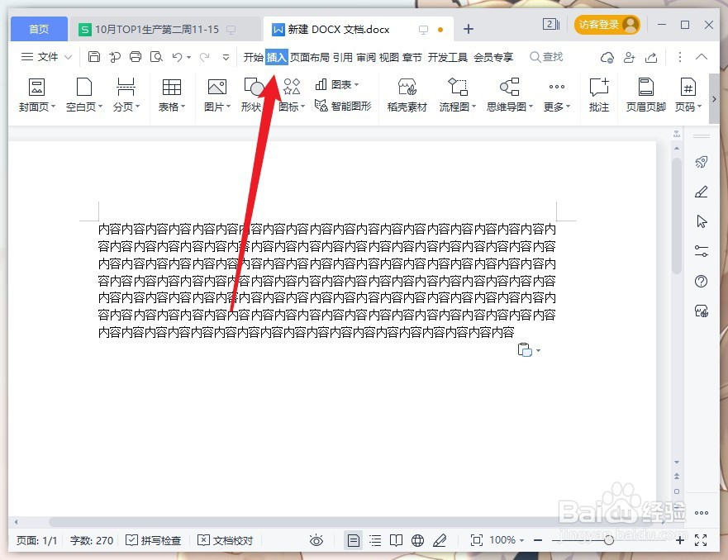The width and height of the screenshot is (728, 560).
Task: Click the help question mark in right sidebar
Action: (701, 281)
